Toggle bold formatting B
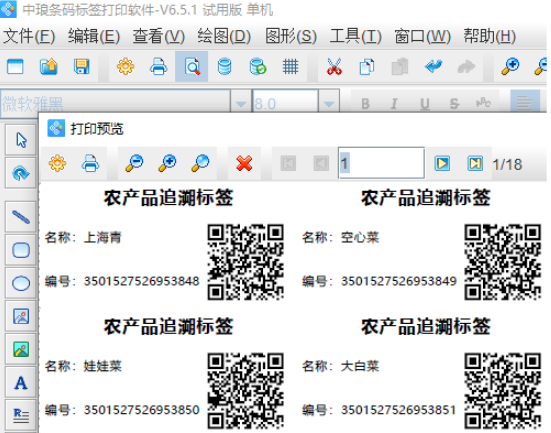551x433 pixels. tap(365, 104)
